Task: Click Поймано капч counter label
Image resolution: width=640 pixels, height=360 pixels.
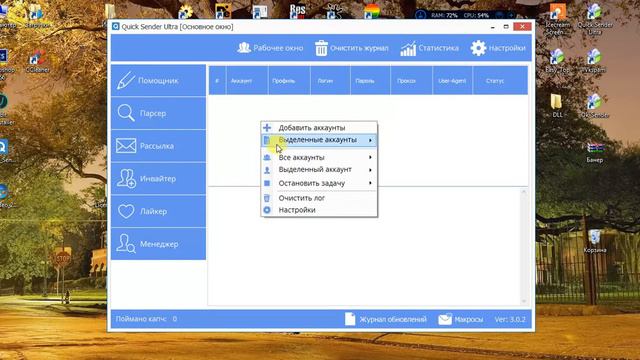Action: point(146,319)
